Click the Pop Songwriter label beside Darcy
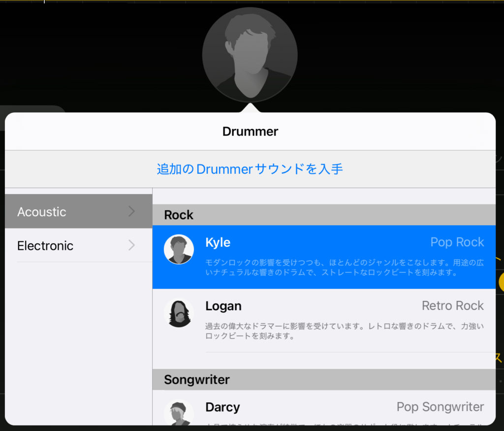The height and width of the screenshot is (431, 504). pos(440,407)
